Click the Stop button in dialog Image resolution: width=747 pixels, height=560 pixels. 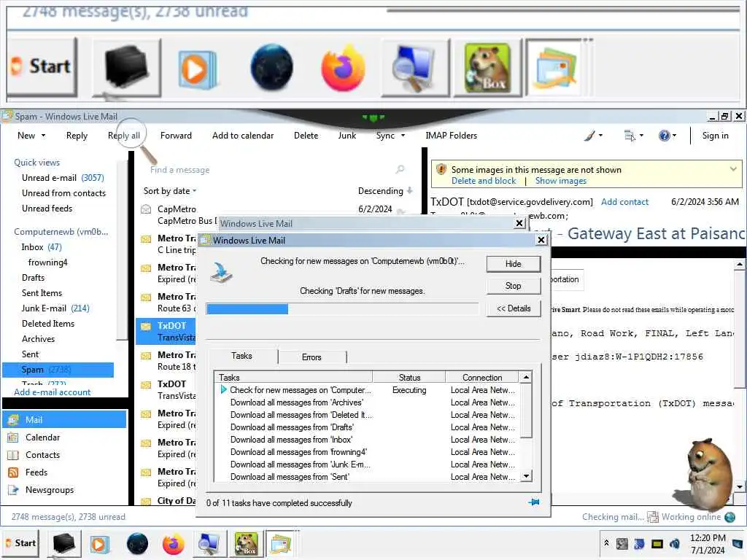(x=514, y=286)
